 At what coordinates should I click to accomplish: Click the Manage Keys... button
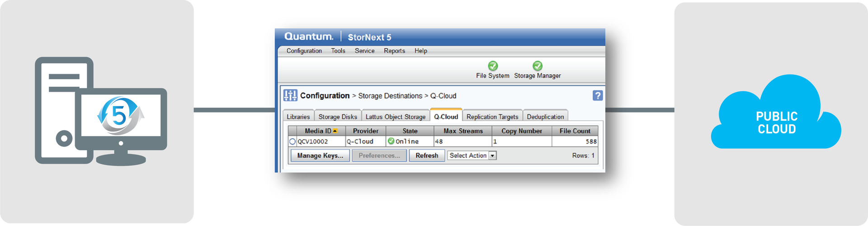pyautogui.click(x=320, y=155)
